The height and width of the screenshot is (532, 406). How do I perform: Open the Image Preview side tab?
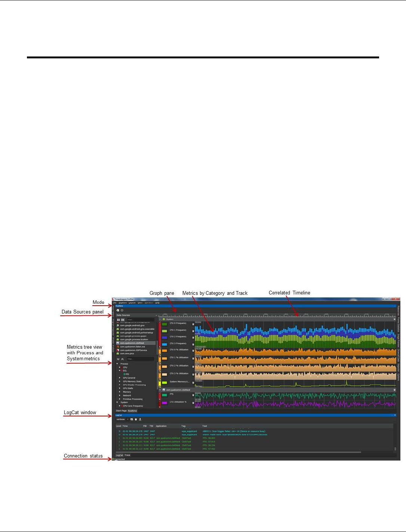click(x=398, y=340)
